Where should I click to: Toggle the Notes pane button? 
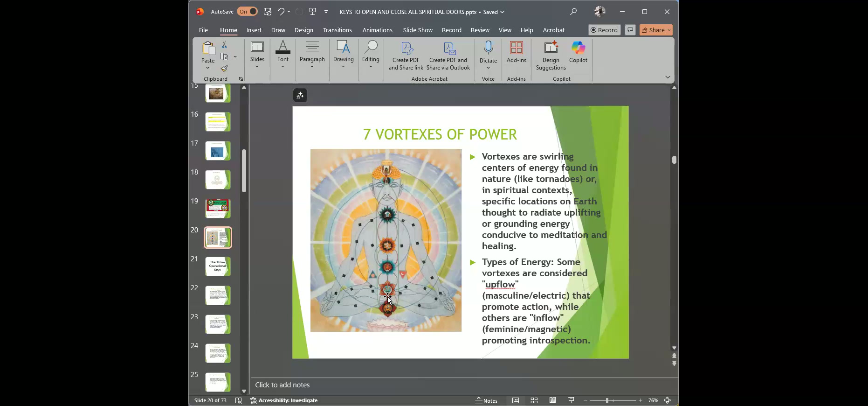[486, 400]
